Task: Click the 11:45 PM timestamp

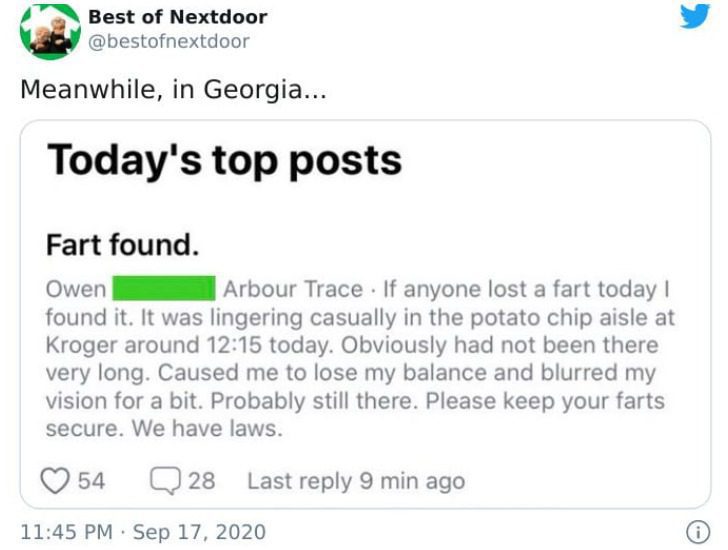Action: 66,532
